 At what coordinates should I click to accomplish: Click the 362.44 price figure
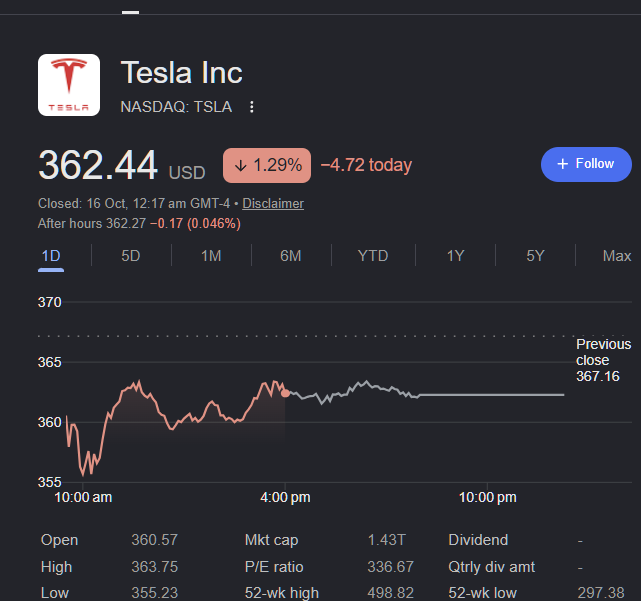coord(98,165)
